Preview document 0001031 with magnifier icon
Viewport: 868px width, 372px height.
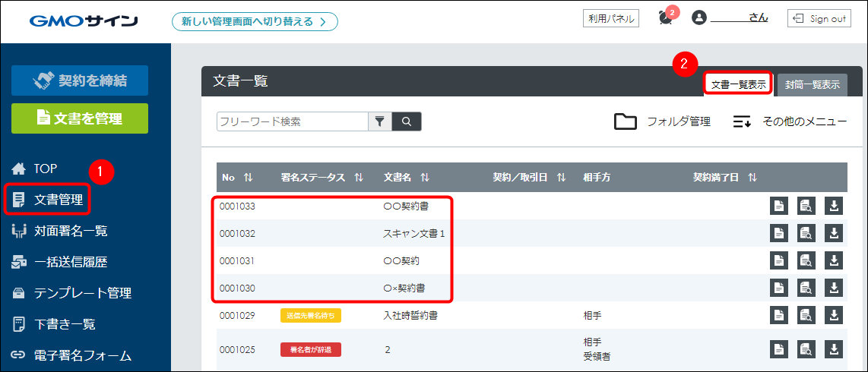(806, 260)
